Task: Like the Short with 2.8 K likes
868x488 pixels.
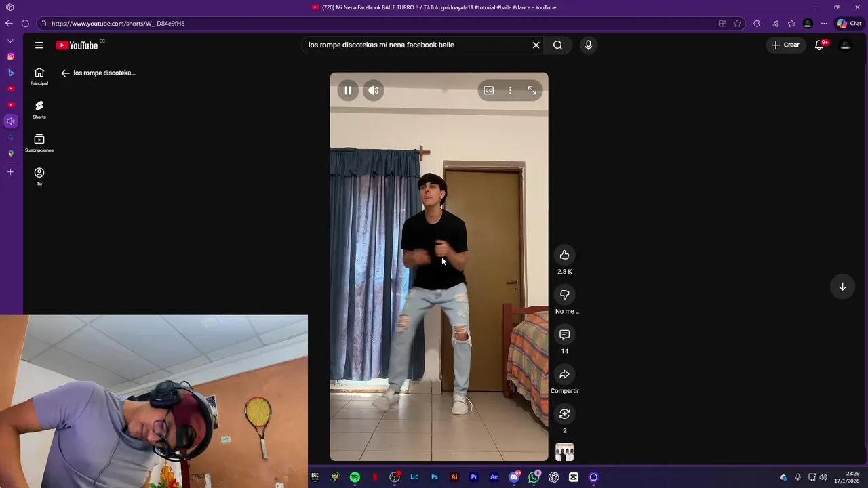Action: click(564, 255)
